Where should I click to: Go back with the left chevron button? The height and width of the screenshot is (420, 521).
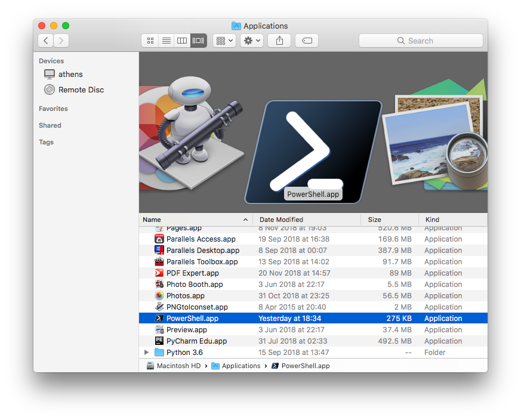pos(46,41)
